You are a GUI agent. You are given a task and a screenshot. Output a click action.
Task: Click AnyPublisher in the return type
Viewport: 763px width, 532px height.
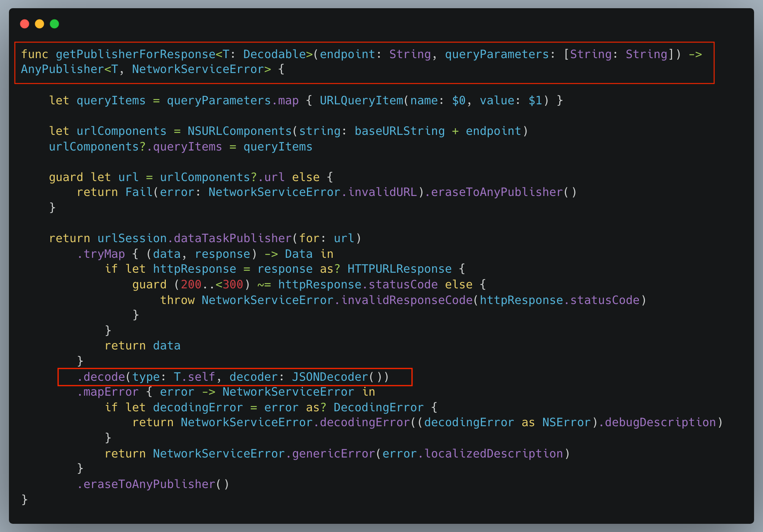[63, 69]
